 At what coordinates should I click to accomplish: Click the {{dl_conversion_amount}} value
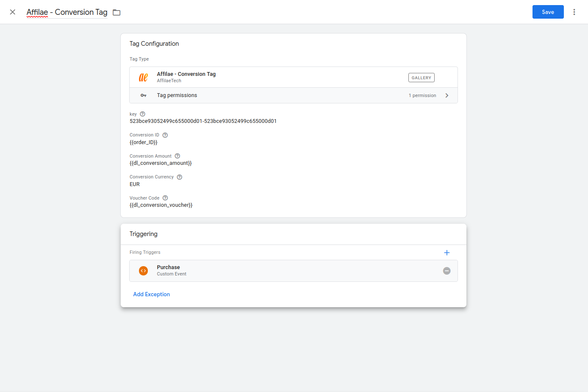click(161, 163)
